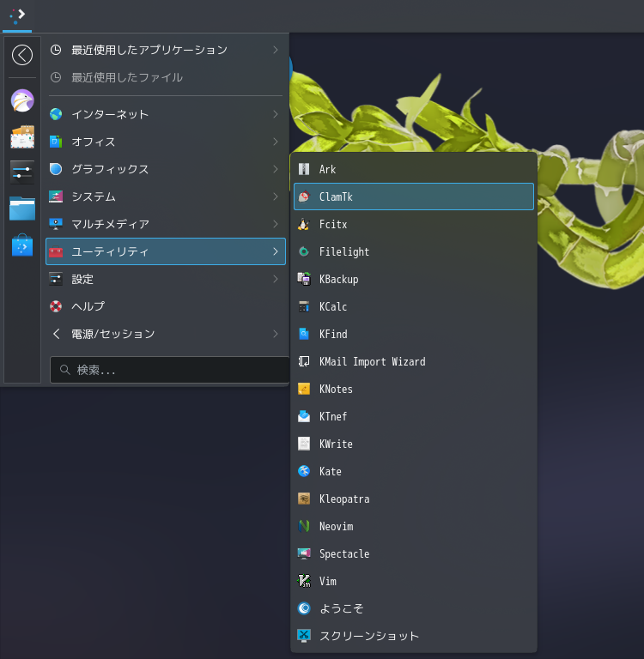The height and width of the screenshot is (659, 644).
Task: Click the Filelight ring icon
Action: click(304, 251)
